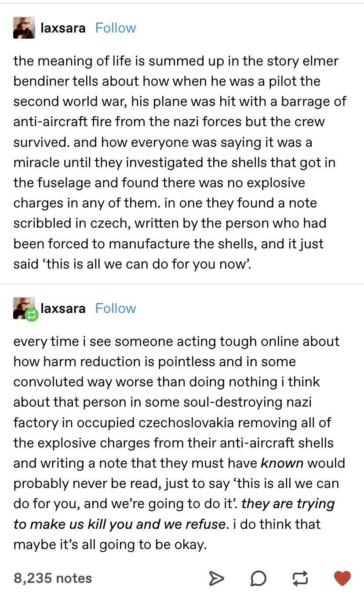Viewport: 364px width, 600px height.
Task: Follow laxsara from the original post header
Action: pyautogui.click(x=116, y=28)
